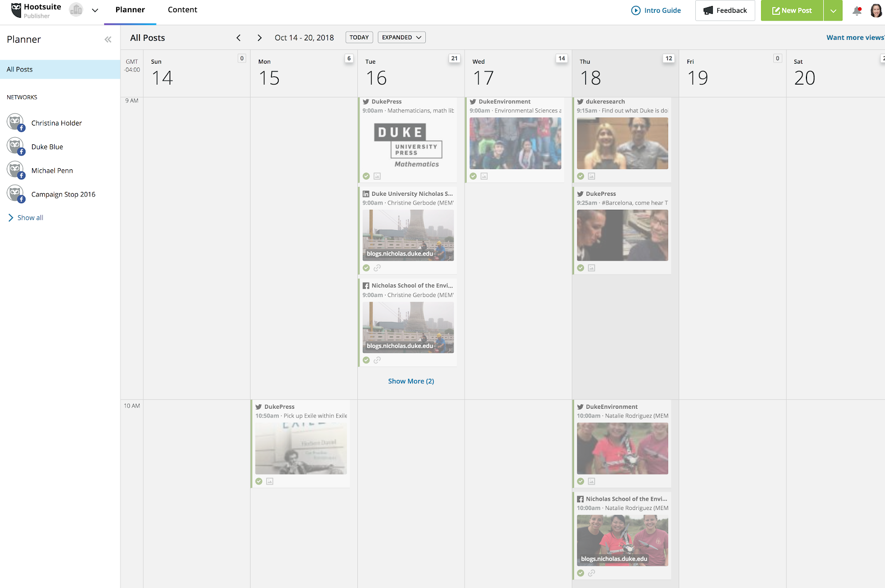Viewport: 885px width, 588px height.
Task: Jump to today with TODAY button
Action: tap(359, 38)
